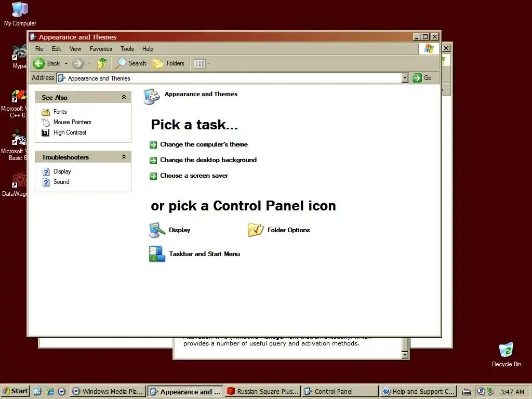
Task: Click the Mouse Pointers icon
Action: coord(46,122)
